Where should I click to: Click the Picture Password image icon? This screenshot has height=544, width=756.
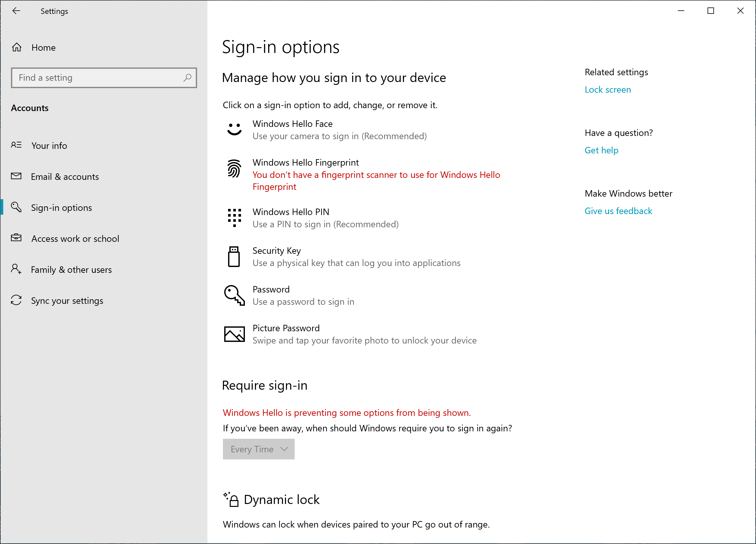coord(234,334)
